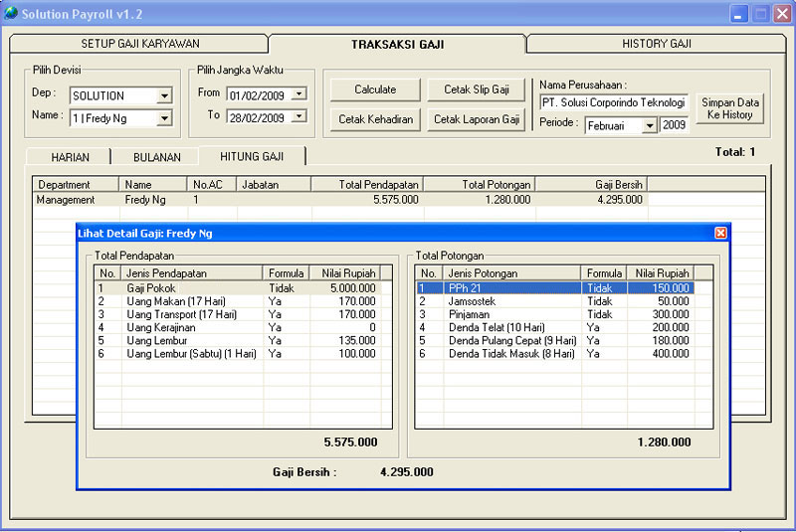Open the To date picker dropdown
Viewport: 796px width, 532px height.
pyautogui.click(x=298, y=117)
